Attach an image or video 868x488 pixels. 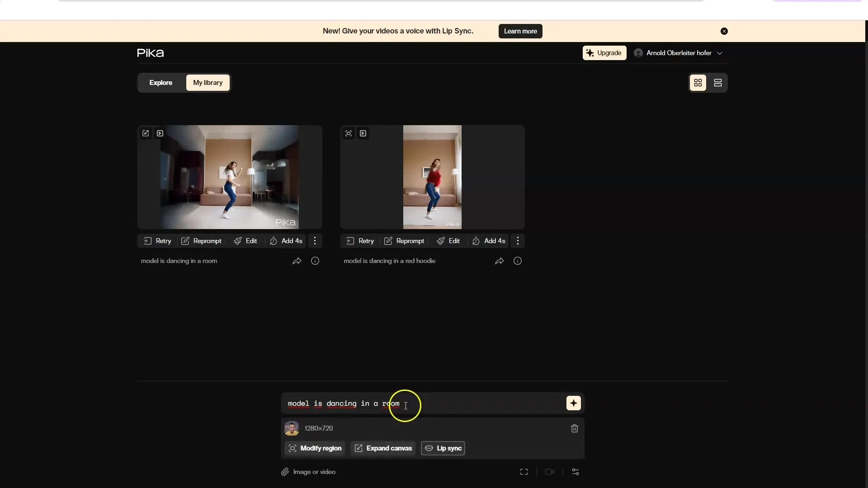click(308, 472)
